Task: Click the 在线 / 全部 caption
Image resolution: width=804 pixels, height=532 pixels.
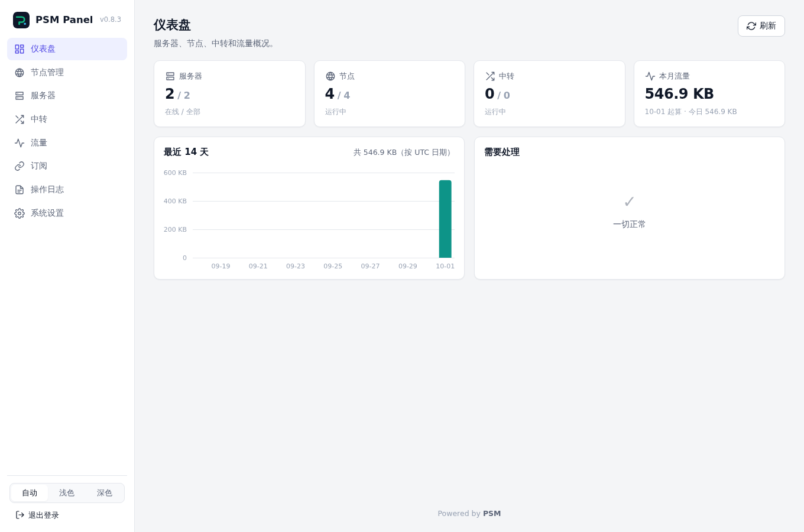Action: [183, 112]
